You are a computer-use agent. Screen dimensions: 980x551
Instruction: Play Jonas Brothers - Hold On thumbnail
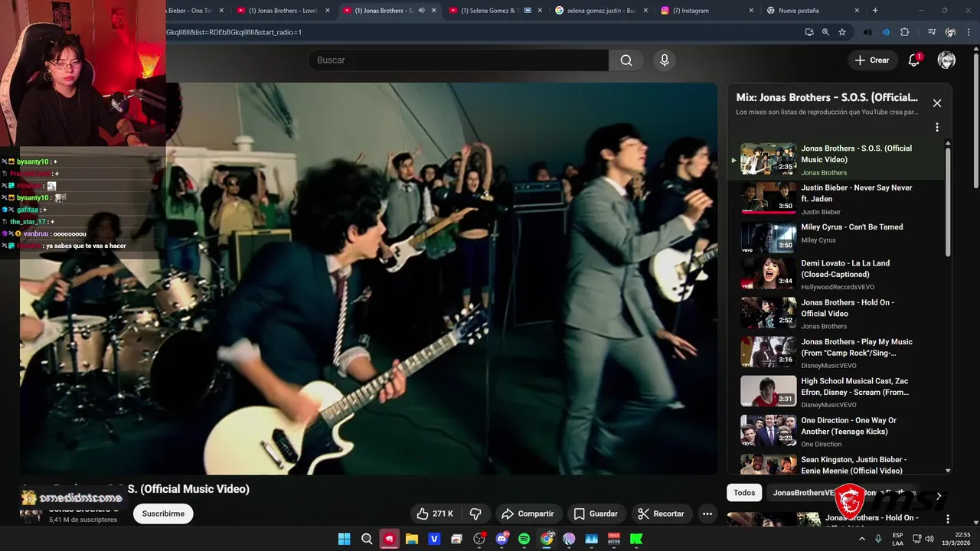(768, 312)
